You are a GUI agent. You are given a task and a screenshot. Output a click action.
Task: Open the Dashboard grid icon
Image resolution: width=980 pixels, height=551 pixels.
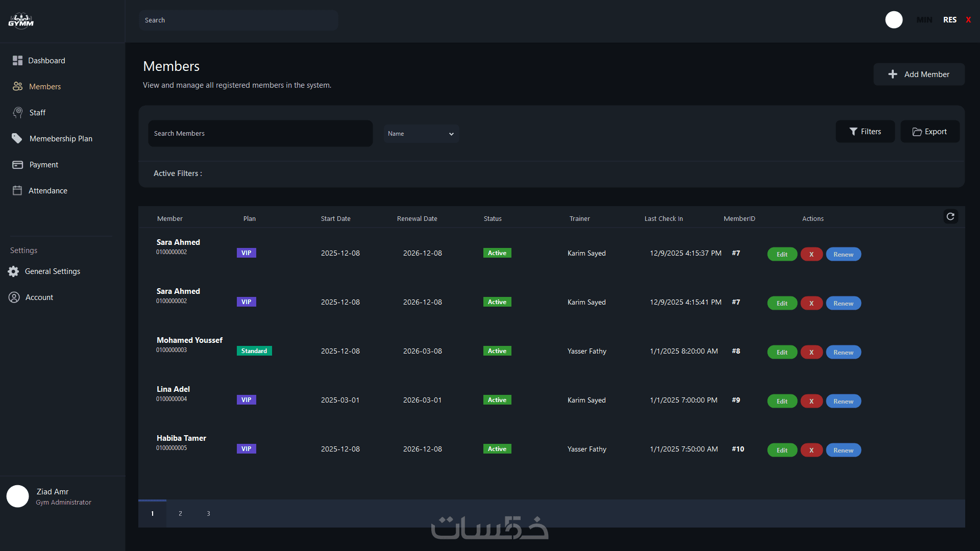pos(17,61)
